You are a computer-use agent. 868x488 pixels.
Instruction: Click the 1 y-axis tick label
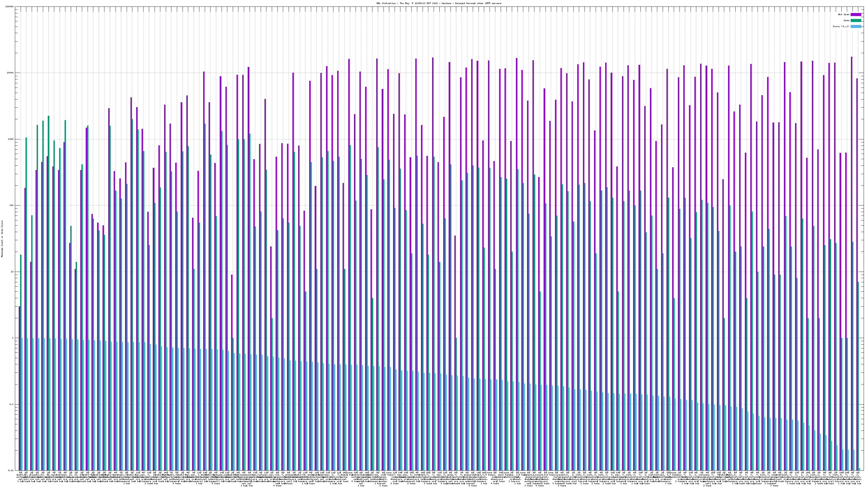pyautogui.click(x=13, y=338)
